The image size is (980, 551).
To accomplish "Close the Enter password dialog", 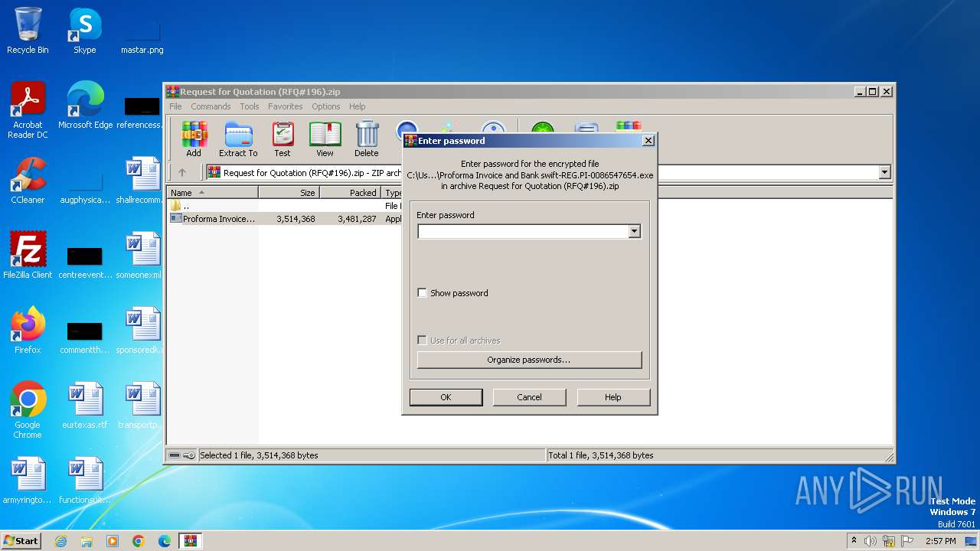I will pyautogui.click(x=648, y=141).
